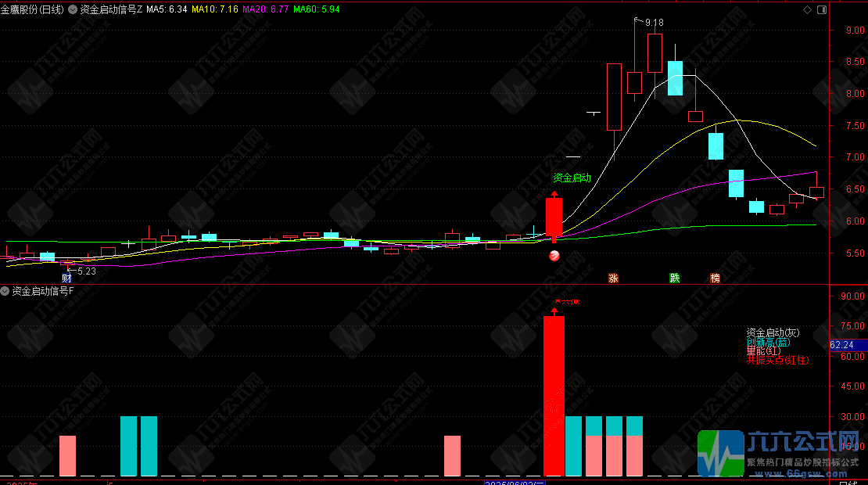Viewport: 868px width, 485px height.
Task: Click the 62.24 value tag on axis
Action: point(848,345)
